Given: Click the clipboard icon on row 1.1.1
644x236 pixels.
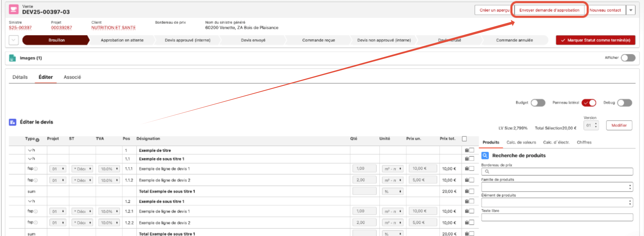Looking at the screenshot, I should click(x=467, y=169).
